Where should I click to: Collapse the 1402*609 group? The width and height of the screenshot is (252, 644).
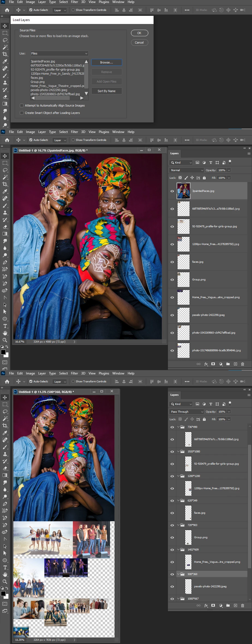click(178, 550)
